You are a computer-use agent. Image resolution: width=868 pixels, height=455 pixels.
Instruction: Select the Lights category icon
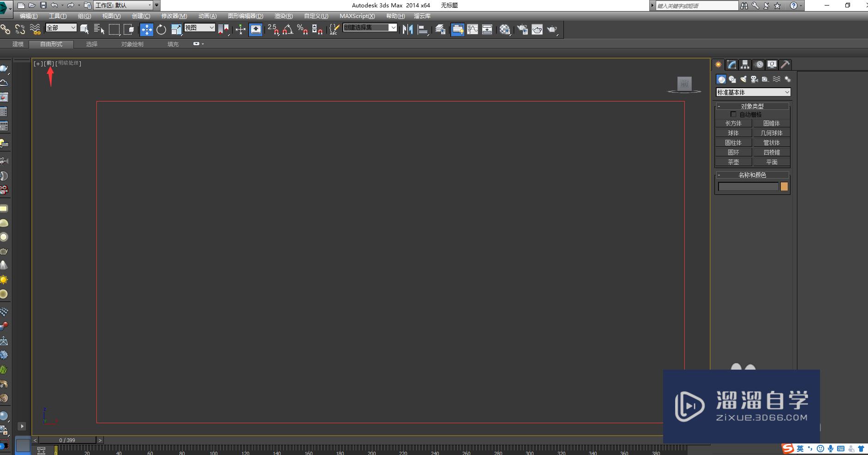point(743,79)
